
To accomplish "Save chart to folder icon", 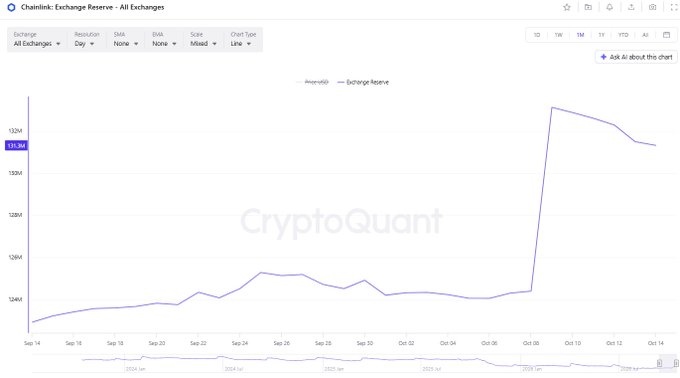I will 588,7.
